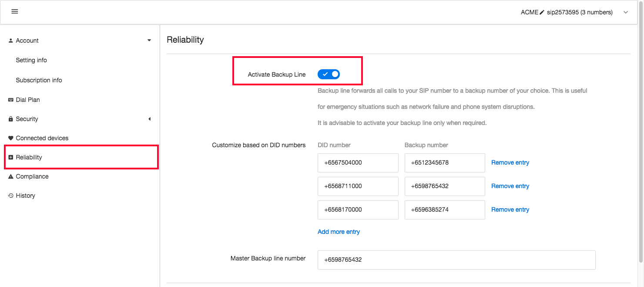Click the 'DID number' column header
The image size is (644, 287).
click(x=334, y=145)
